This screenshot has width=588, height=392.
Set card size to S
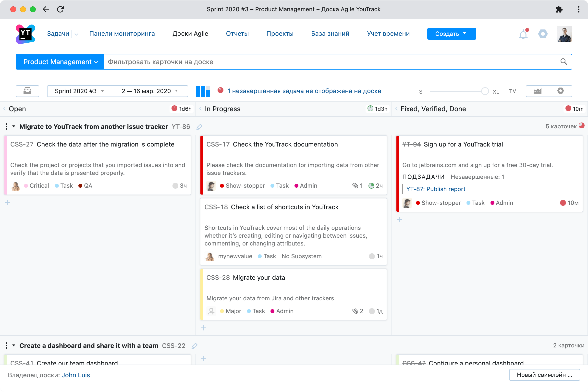(x=421, y=91)
